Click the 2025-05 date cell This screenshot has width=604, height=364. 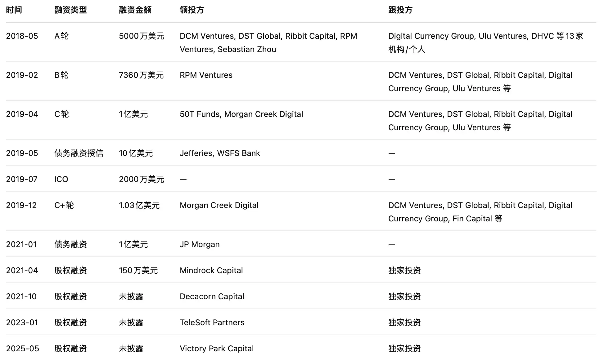[x=22, y=348]
